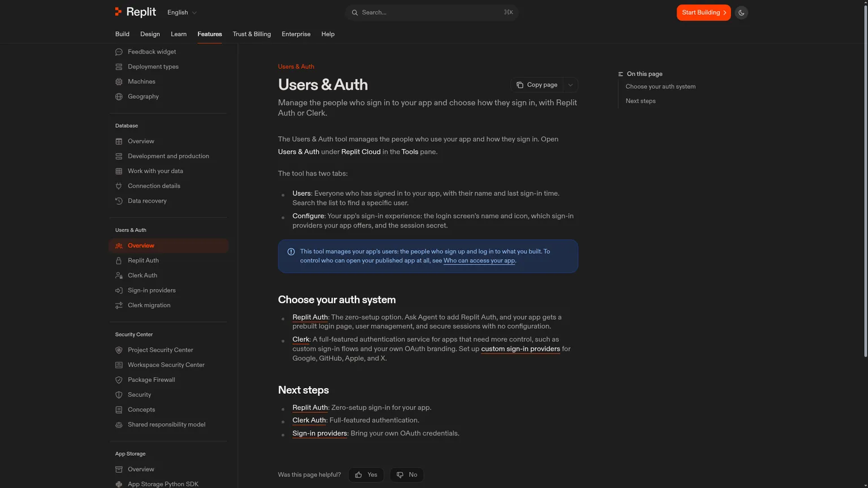868x488 pixels.
Task: Click the Machines chip icon
Action: point(119,82)
